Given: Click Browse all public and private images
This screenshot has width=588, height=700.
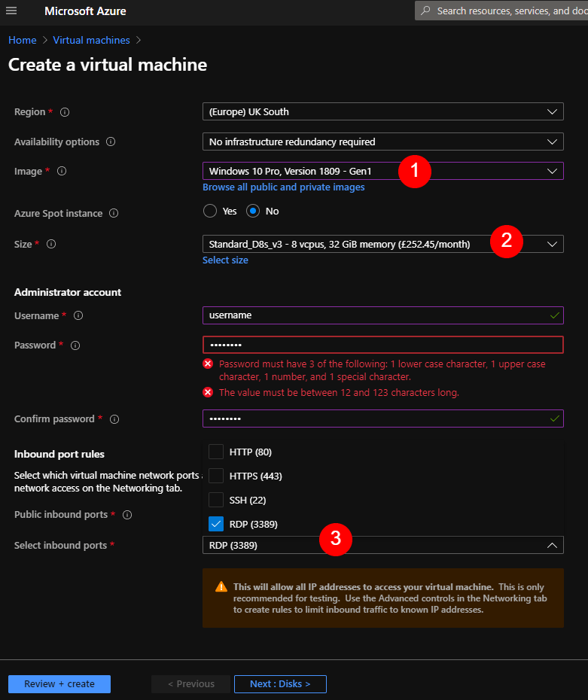Looking at the screenshot, I should 284,187.
